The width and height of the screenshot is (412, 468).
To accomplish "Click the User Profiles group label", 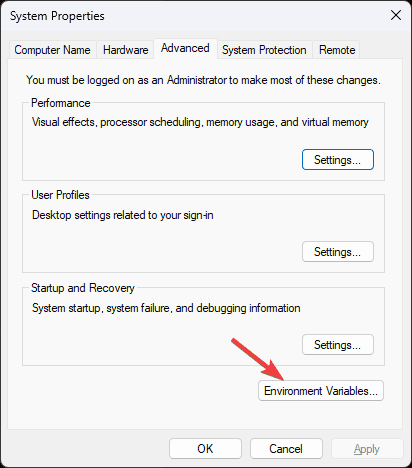I will coord(60,195).
